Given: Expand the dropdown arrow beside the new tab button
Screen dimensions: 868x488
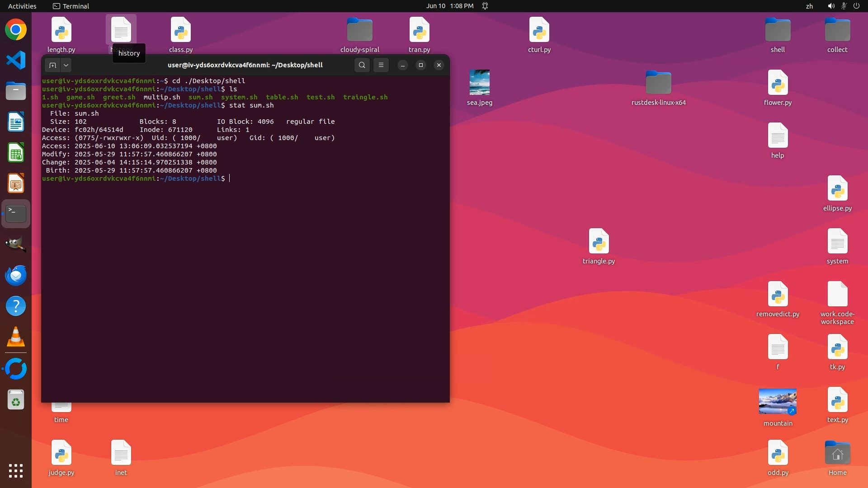Looking at the screenshot, I should 66,65.
